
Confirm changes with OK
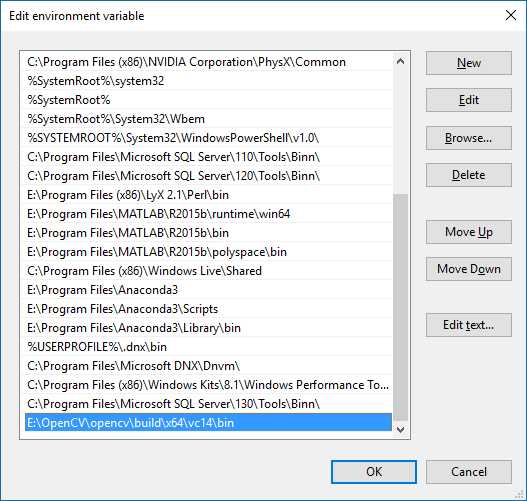374,472
